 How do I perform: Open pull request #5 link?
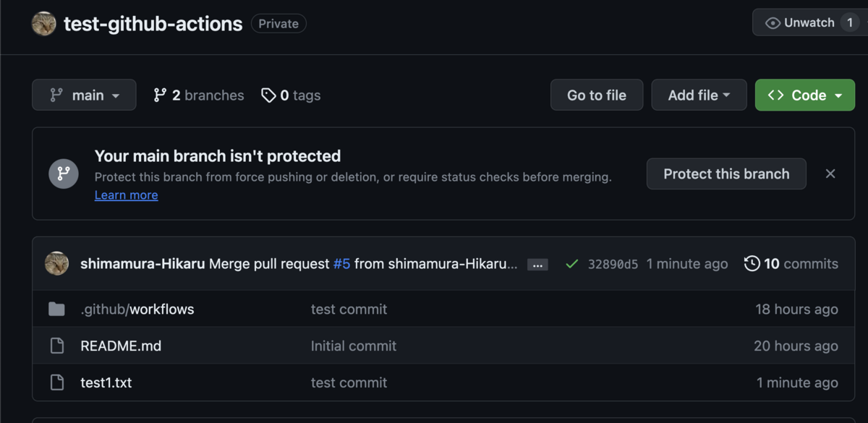tap(341, 264)
